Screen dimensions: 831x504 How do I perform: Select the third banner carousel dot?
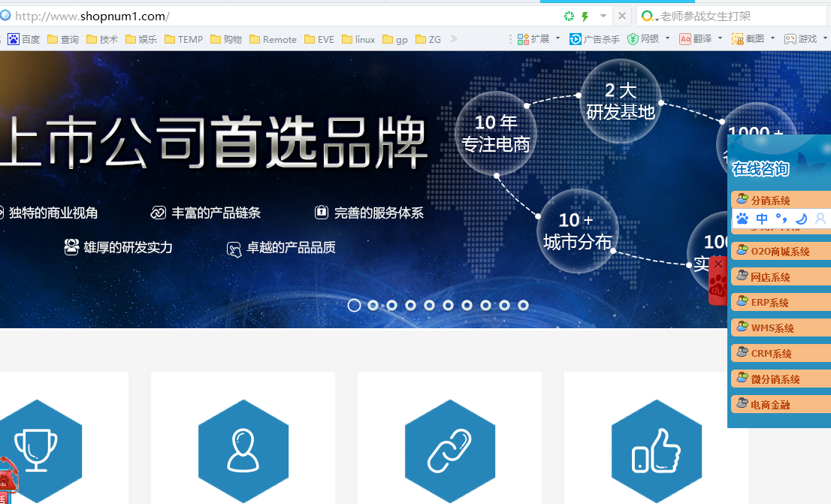[x=391, y=305]
